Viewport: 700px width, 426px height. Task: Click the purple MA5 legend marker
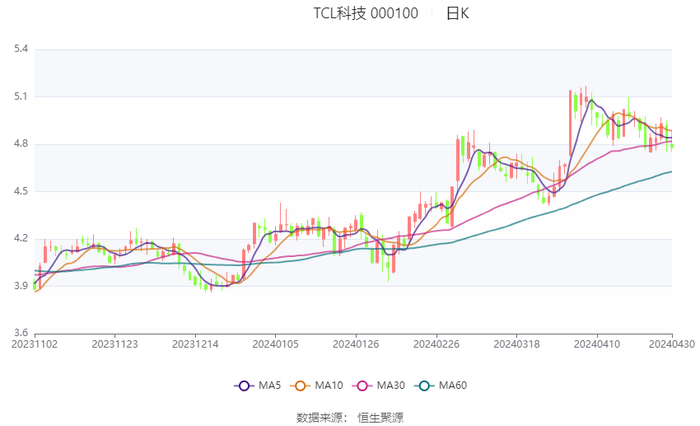(243, 386)
